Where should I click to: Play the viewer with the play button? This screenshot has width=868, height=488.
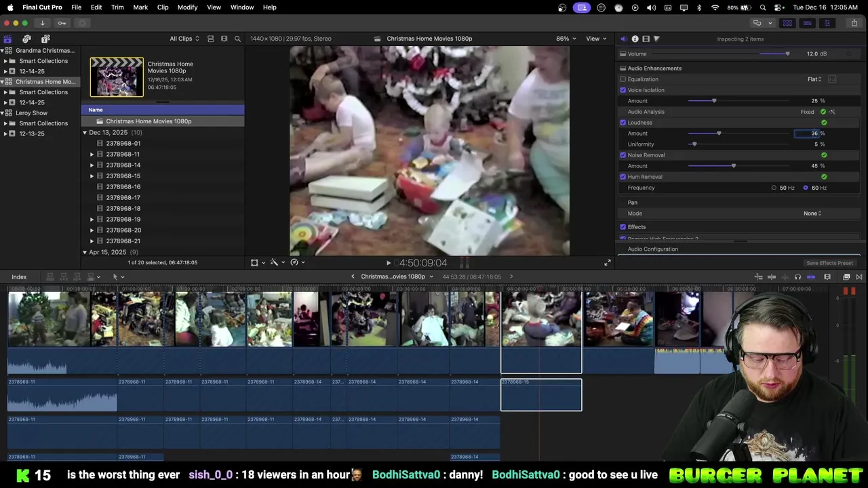(389, 263)
